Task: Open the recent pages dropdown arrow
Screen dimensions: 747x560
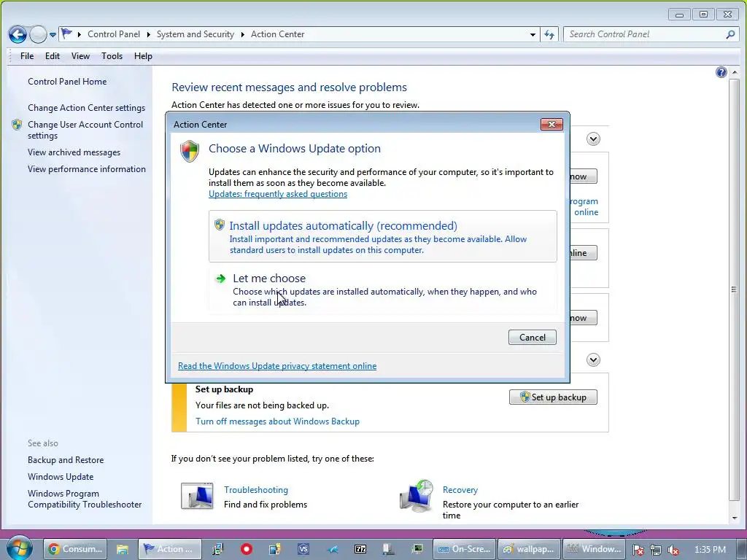Action: [x=53, y=35]
